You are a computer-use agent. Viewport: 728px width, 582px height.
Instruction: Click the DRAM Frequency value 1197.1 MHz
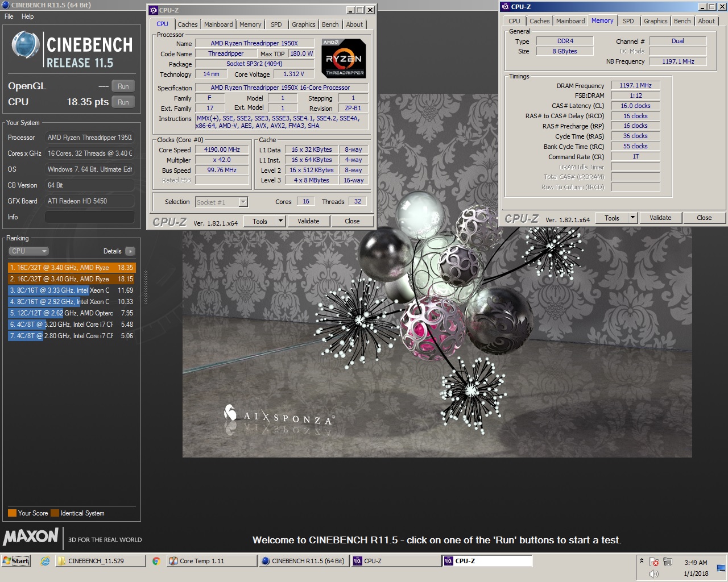tap(635, 86)
